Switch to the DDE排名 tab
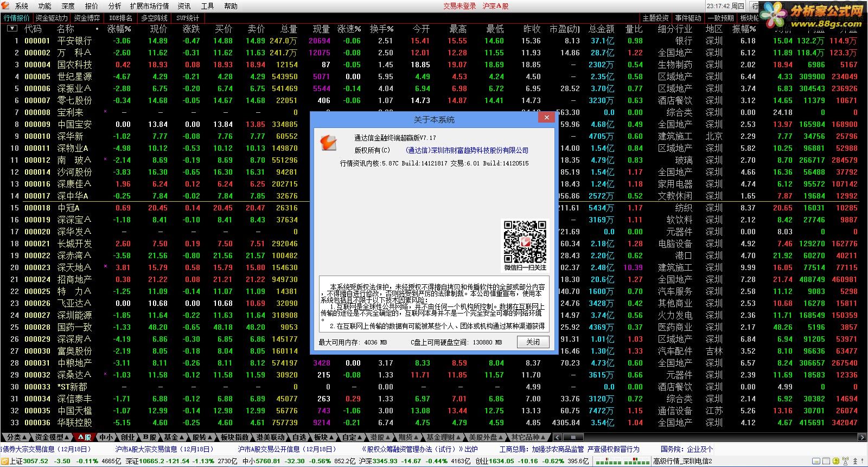This screenshot has height=467, width=868. click(x=120, y=18)
